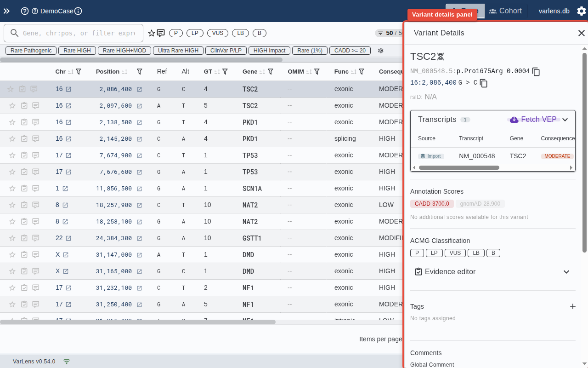588x368 pixels.
Task: Click the filter funnel on the Chr column
Action: coord(78,71)
